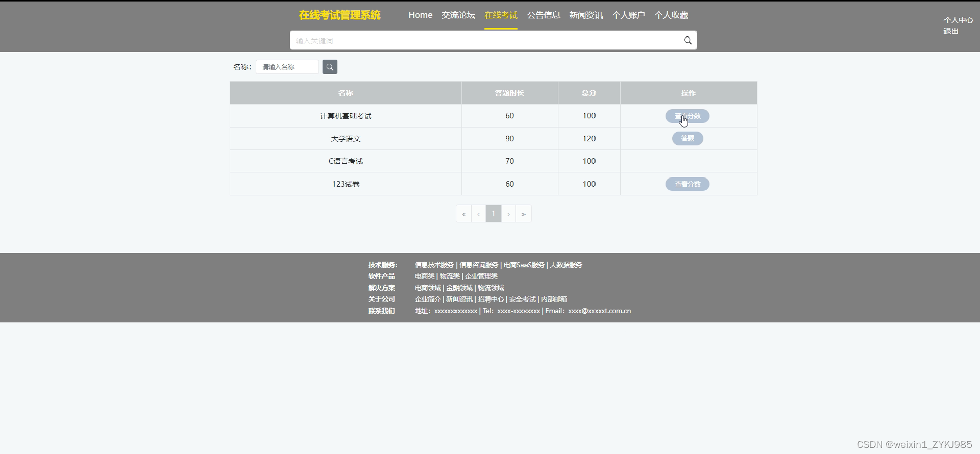Open 公告信息 navigation item
This screenshot has height=454, width=980.
[544, 15]
